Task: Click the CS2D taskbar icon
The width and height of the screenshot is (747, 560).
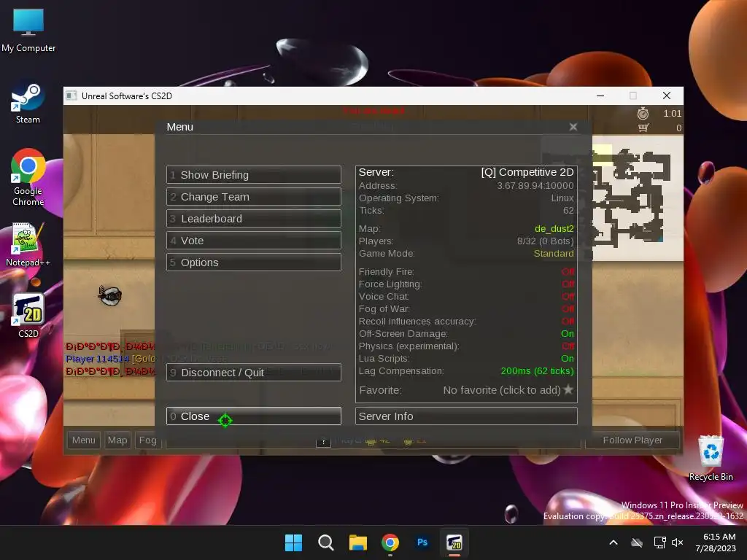Action: (454, 542)
